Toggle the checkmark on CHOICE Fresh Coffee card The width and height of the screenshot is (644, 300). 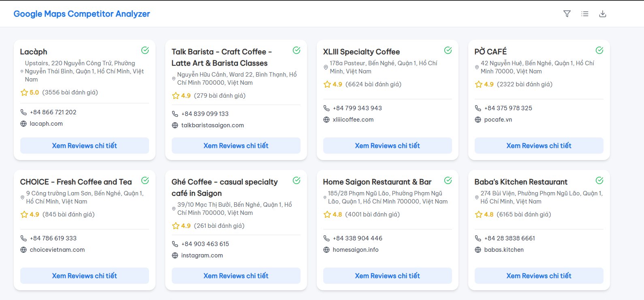145,180
